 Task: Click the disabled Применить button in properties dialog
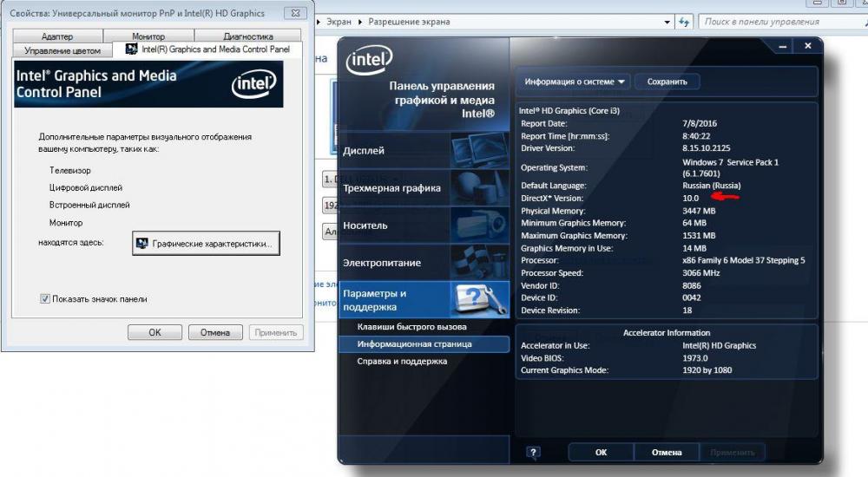tap(276, 332)
